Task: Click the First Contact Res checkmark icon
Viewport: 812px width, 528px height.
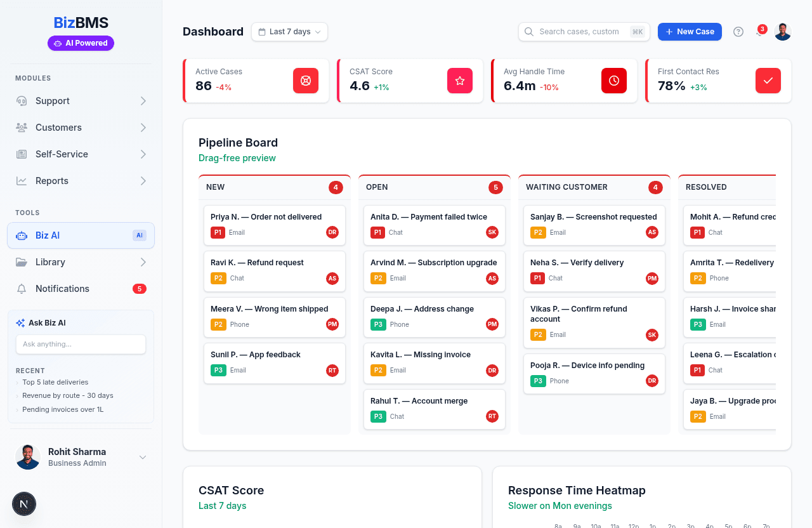Action: point(768,81)
